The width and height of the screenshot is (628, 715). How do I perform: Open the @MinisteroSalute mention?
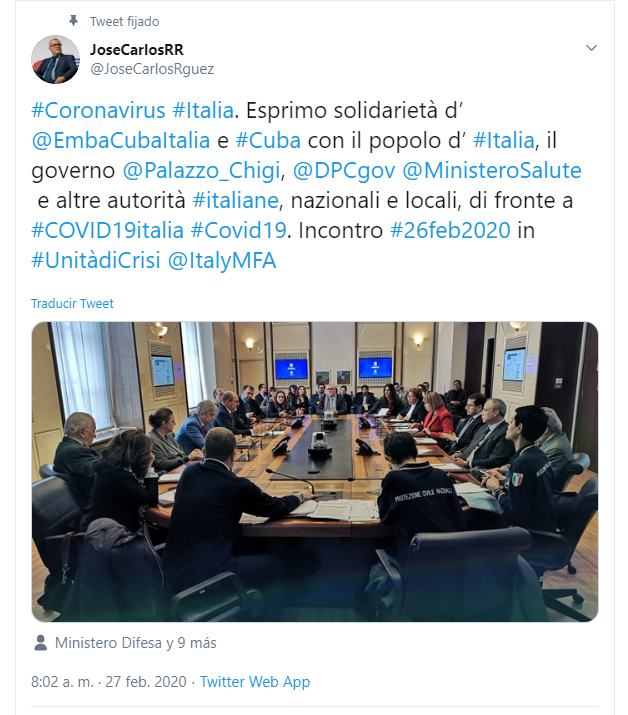click(492, 171)
